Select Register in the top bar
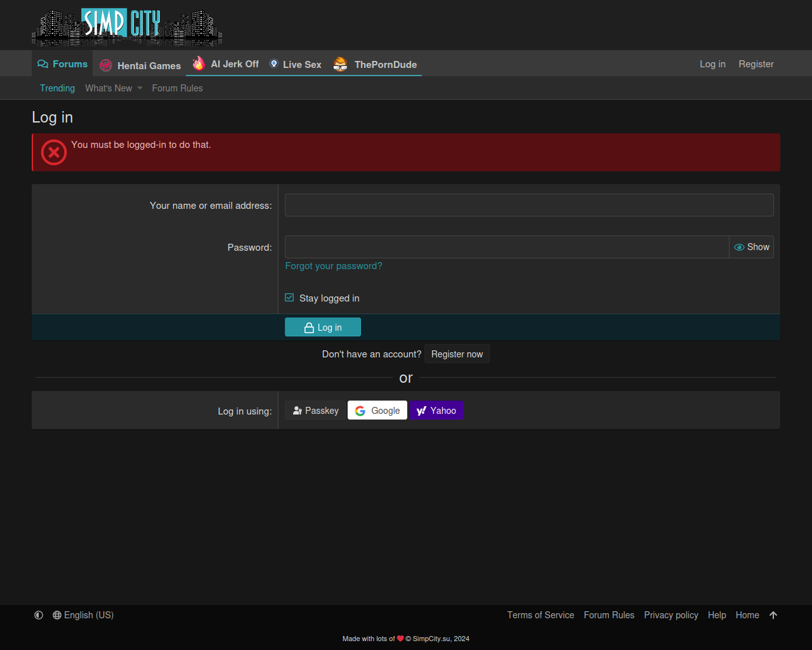Screen dimensions: 812x650 click(756, 63)
